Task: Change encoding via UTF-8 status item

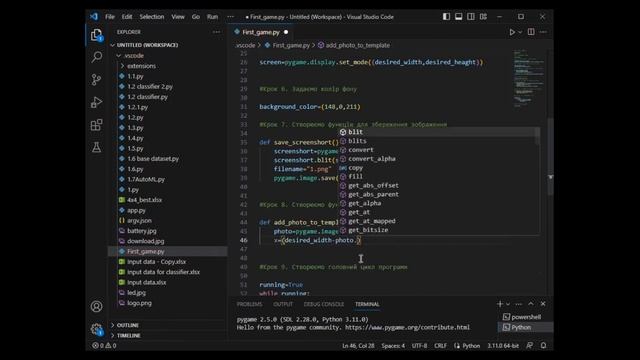Action: pos(419,345)
